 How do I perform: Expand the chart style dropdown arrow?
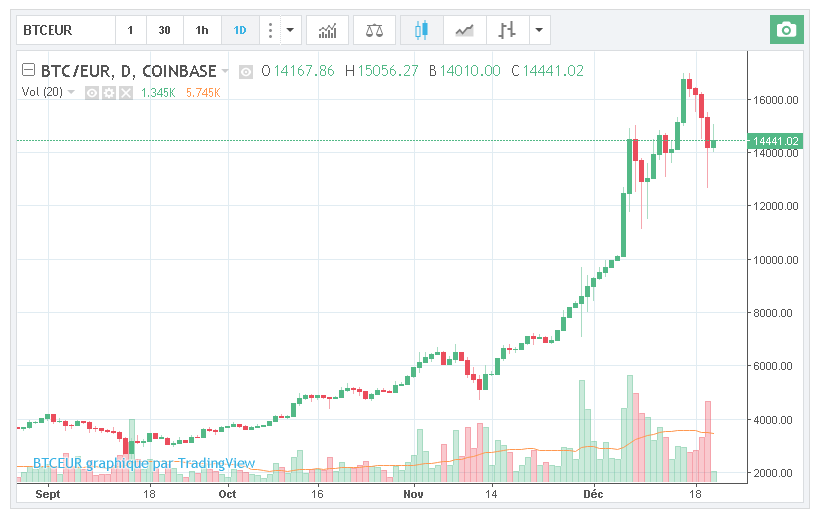(540, 30)
